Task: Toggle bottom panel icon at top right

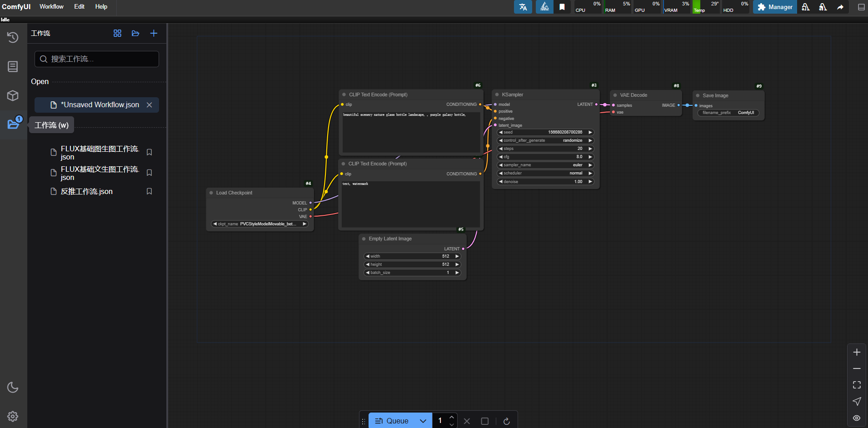Action: click(x=861, y=7)
